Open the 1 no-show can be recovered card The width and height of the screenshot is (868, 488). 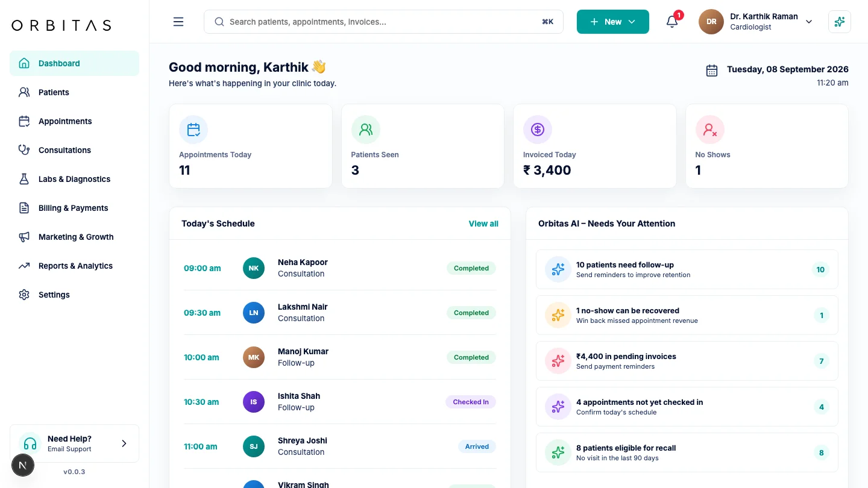point(687,315)
